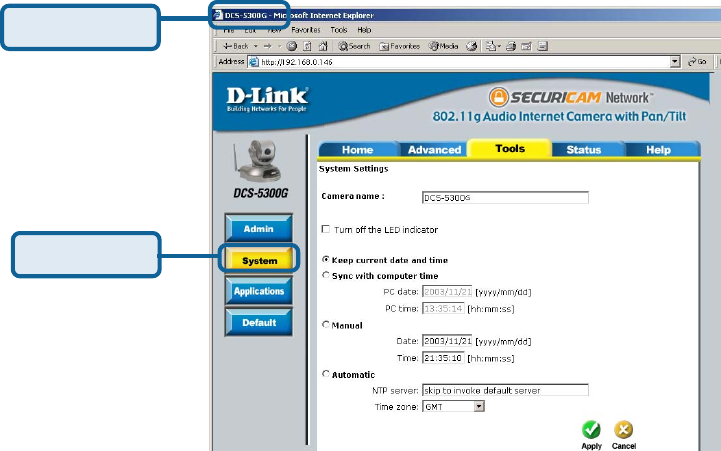721x451 pixels.
Task: Click the SECURICAM Network lock logo
Action: click(x=498, y=97)
